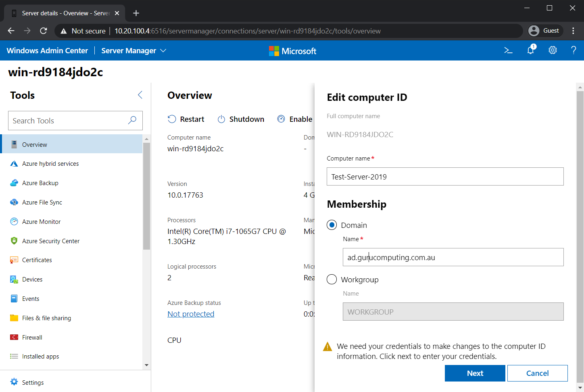584x392 pixels.
Task: Click in the Computer name field
Action: tap(445, 177)
